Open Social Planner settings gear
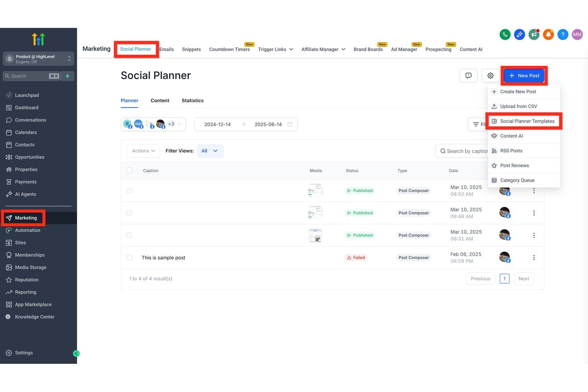This screenshot has width=588, height=392. click(490, 75)
